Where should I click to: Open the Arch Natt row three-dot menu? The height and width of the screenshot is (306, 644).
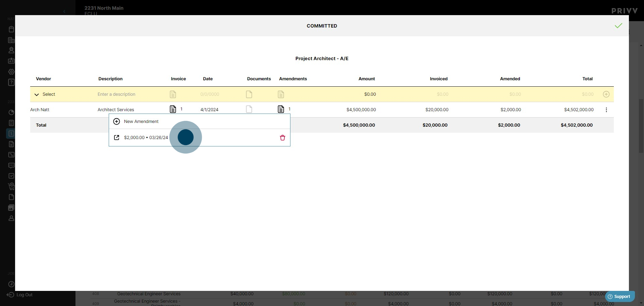(606, 110)
